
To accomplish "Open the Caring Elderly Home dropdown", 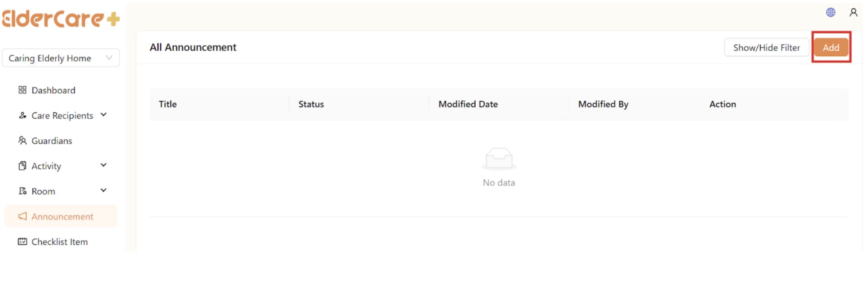I will (61, 58).
